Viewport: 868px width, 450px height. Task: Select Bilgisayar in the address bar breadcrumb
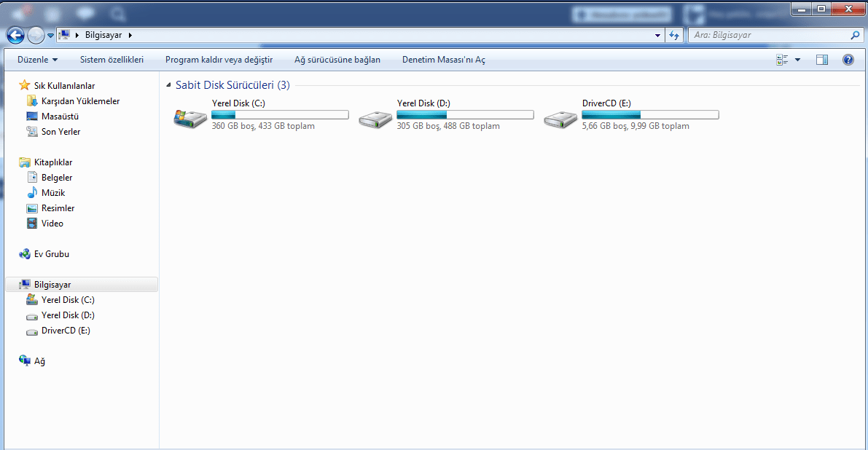coord(103,35)
